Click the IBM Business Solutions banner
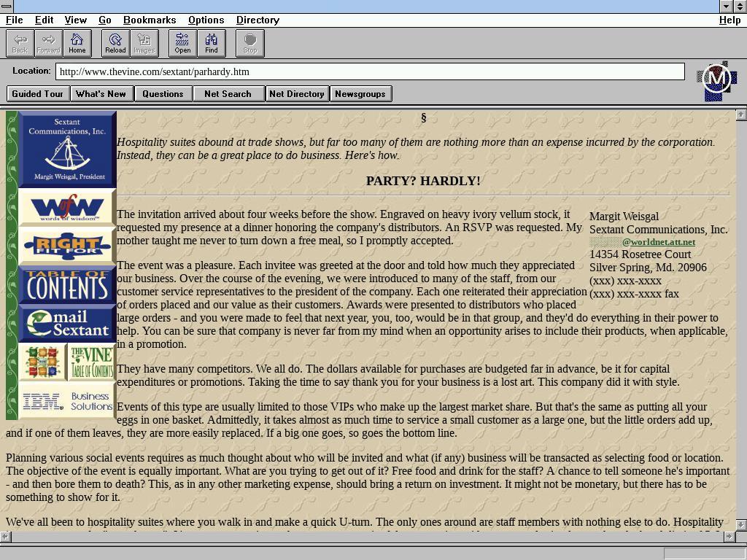 click(x=67, y=400)
